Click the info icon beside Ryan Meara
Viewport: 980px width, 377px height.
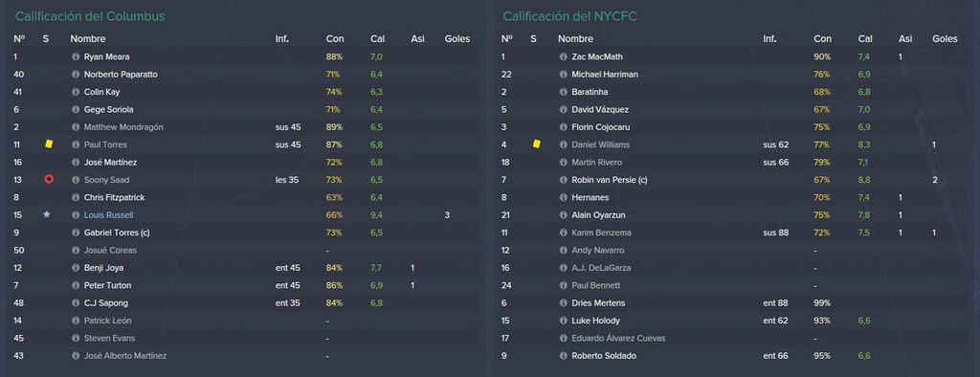coord(77,56)
